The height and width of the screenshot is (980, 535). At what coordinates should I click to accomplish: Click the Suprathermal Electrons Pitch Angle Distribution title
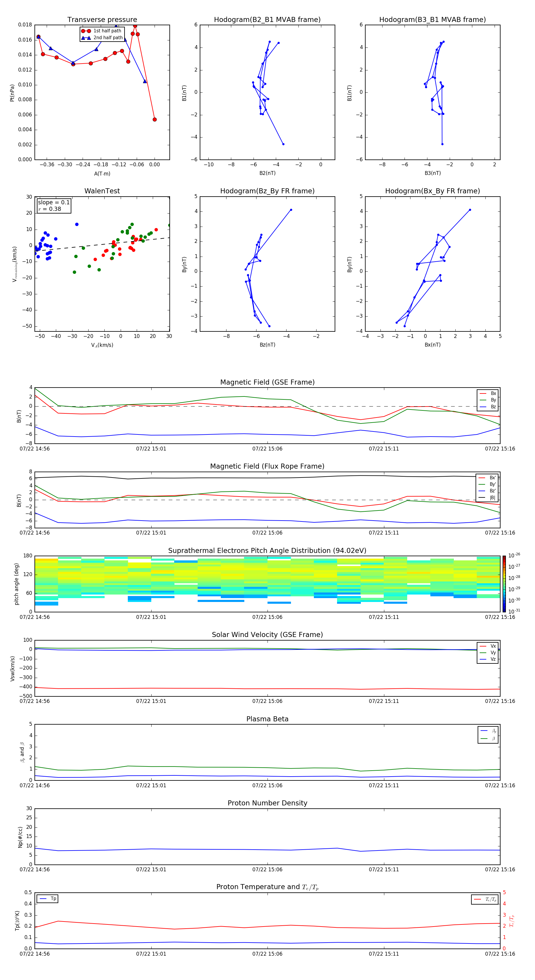267,551
